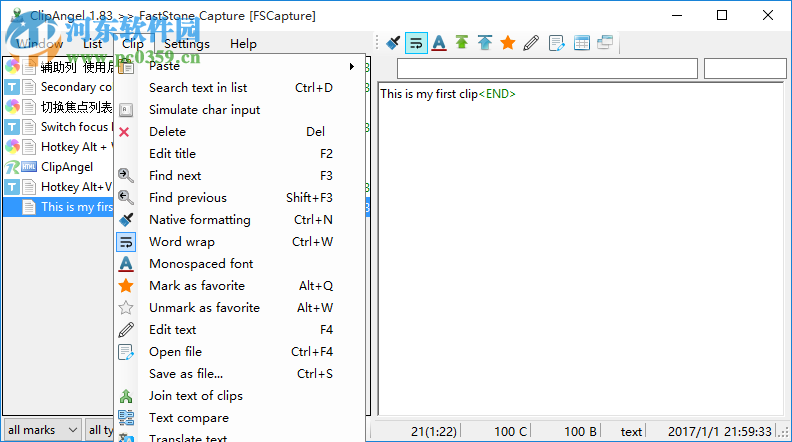Select Edit title menu entry
Image resolution: width=792 pixels, height=442 pixels.
tap(239, 154)
